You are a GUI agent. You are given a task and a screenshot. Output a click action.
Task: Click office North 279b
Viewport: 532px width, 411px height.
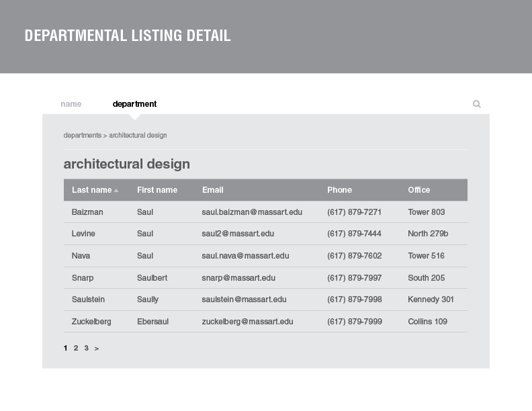click(x=428, y=234)
